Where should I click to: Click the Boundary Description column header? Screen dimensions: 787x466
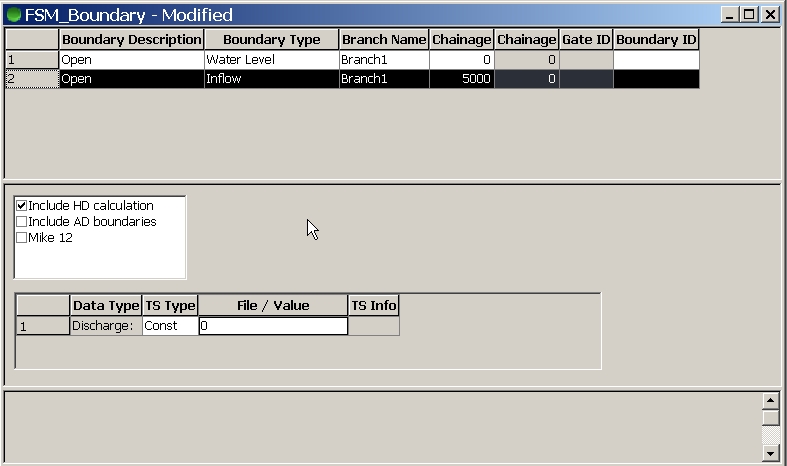click(x=131, y=39)
